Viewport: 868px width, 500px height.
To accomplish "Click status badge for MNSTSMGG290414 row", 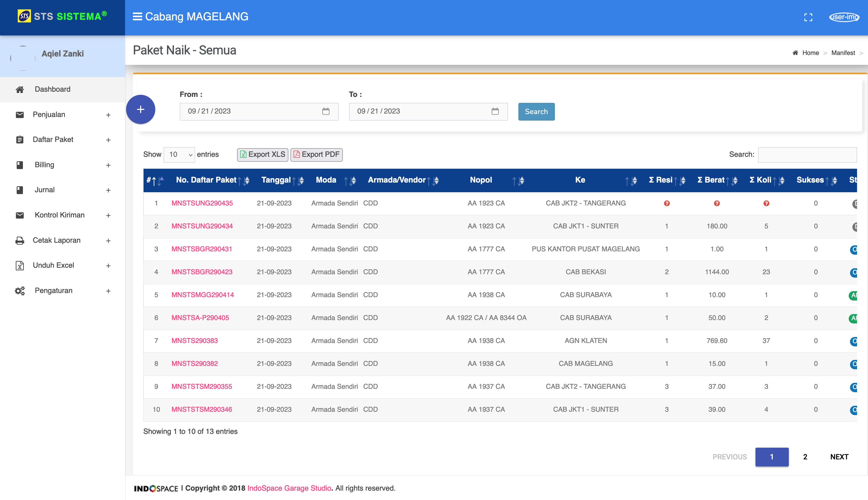I will tap(853, 295).
